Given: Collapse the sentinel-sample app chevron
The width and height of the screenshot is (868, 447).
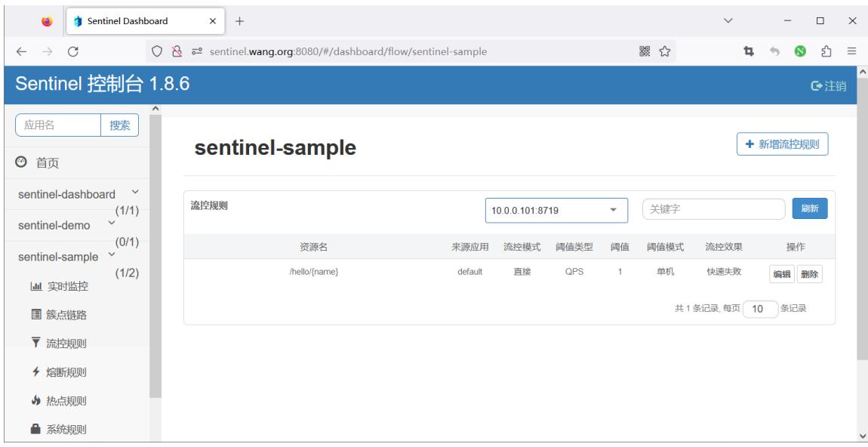Looking at the screenshot, I should coord(111,254).
